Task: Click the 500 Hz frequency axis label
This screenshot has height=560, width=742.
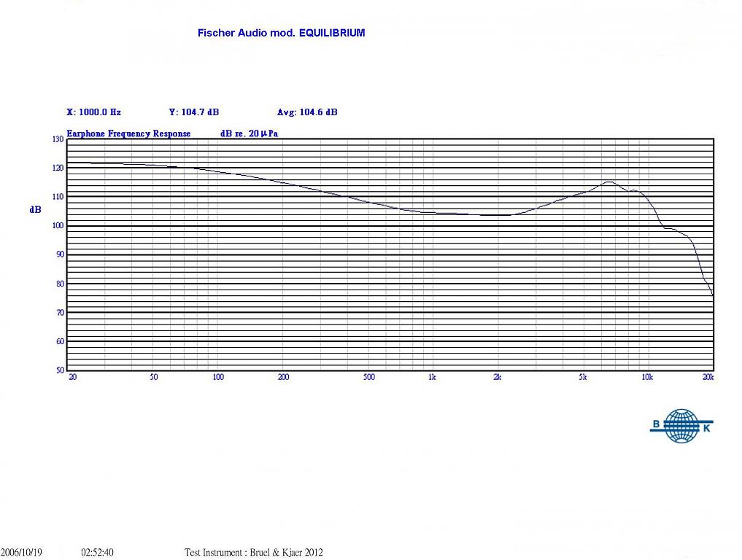Action: 369,377
